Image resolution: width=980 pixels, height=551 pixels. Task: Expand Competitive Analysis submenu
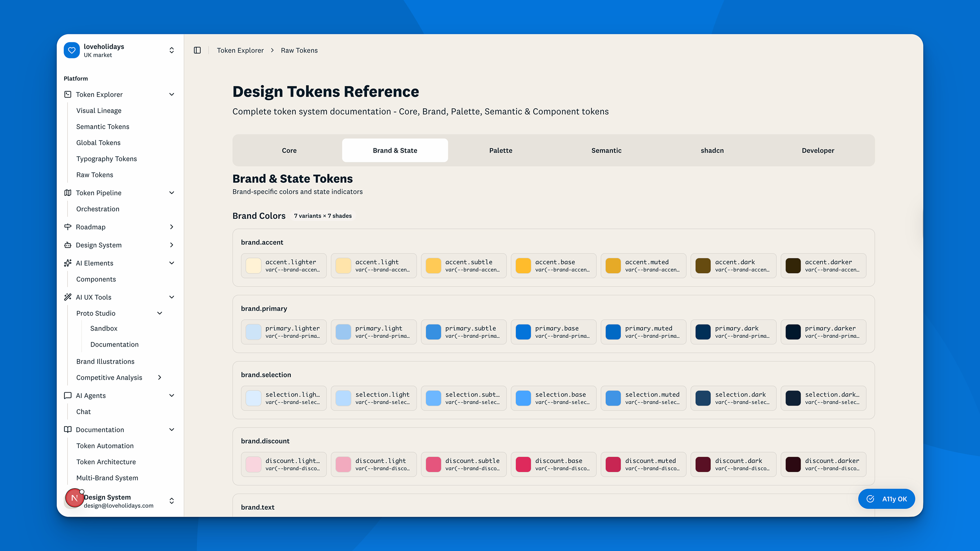pos(160,378)
